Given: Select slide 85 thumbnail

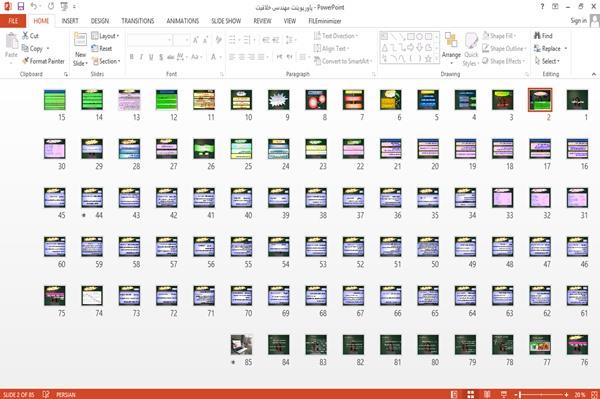Looking at the screenshot, I should click(241, 345).
